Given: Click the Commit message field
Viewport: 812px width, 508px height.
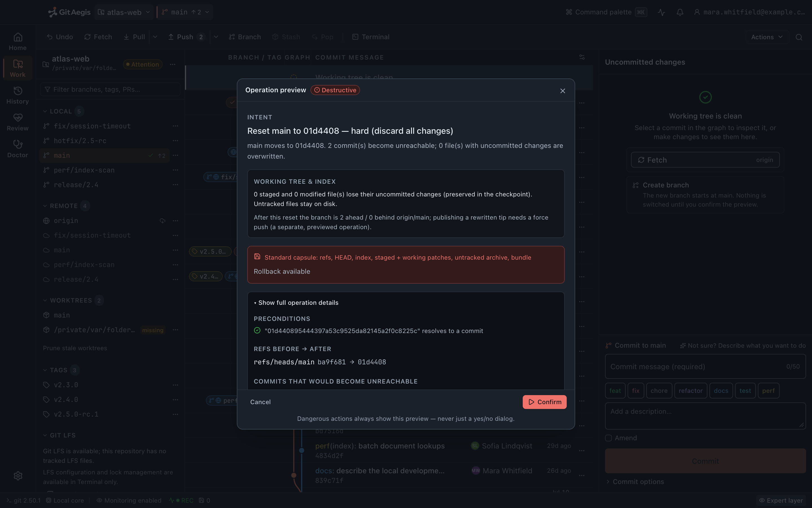Looking at the screenshot, I should [x=705, y=367].
